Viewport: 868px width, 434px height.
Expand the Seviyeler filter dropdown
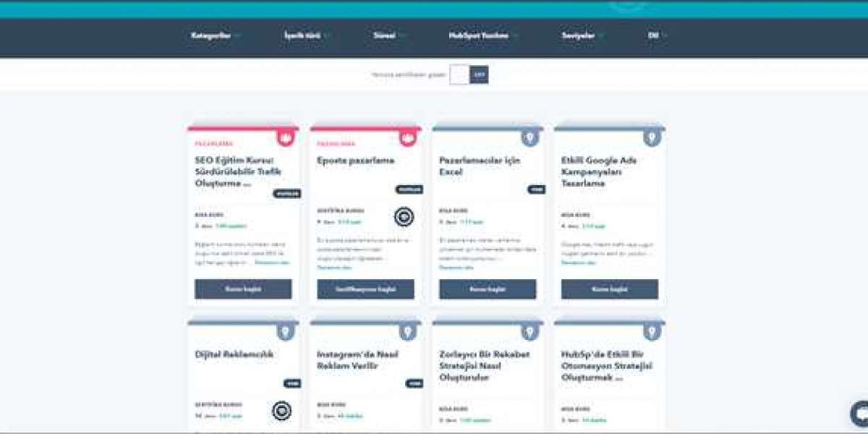[x=582, y=35]
